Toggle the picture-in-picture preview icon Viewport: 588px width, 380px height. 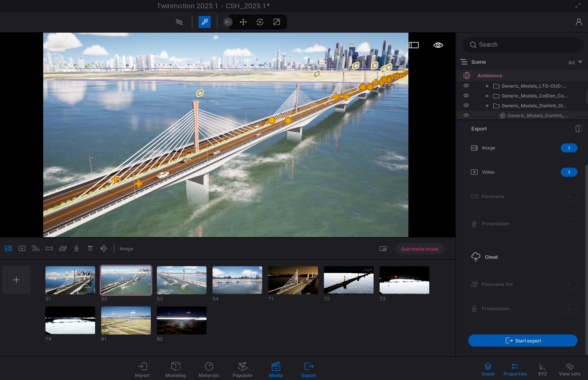pyautogui.click(x=383, y=249)
